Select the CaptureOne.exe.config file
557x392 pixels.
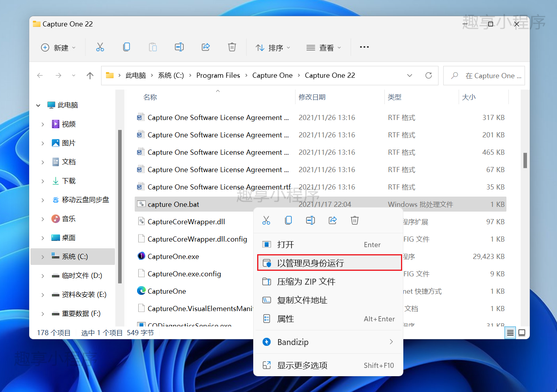[x=184, y=274]
